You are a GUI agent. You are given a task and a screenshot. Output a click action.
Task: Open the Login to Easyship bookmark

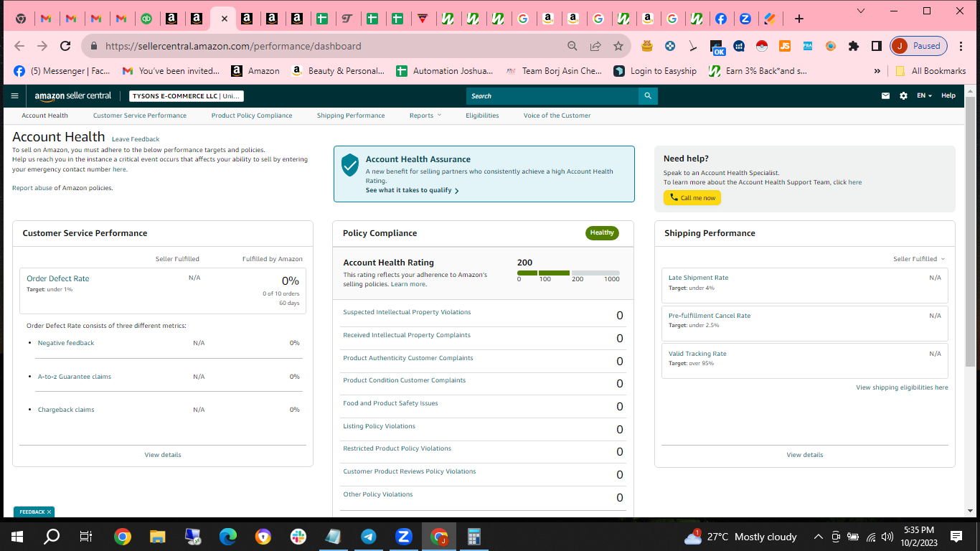(x=655, y=71)
